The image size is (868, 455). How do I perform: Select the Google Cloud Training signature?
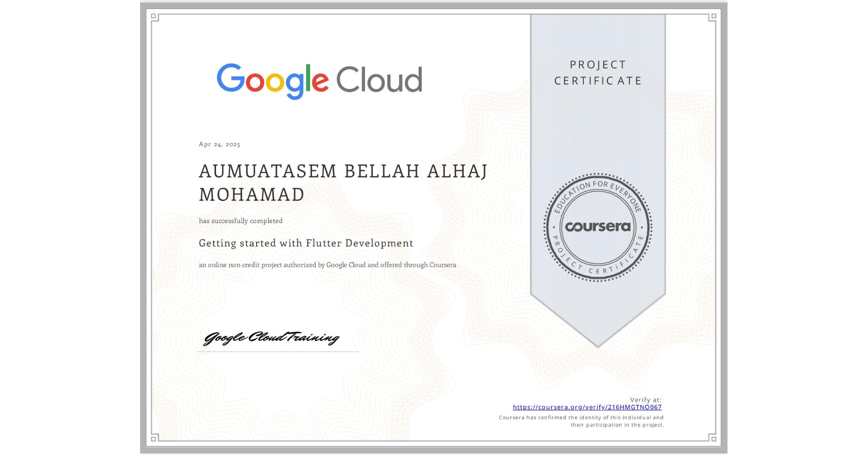272,338
